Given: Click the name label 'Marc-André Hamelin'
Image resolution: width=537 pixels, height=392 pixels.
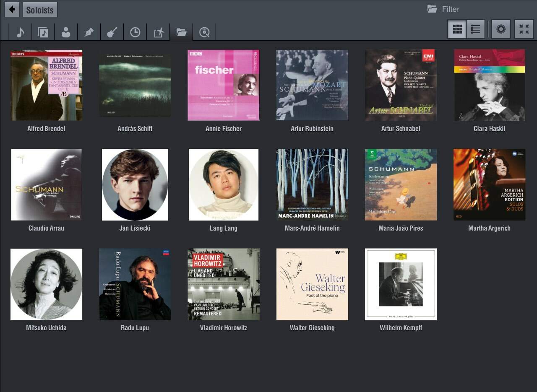Looking at the screenshot, I should (312, 228).
